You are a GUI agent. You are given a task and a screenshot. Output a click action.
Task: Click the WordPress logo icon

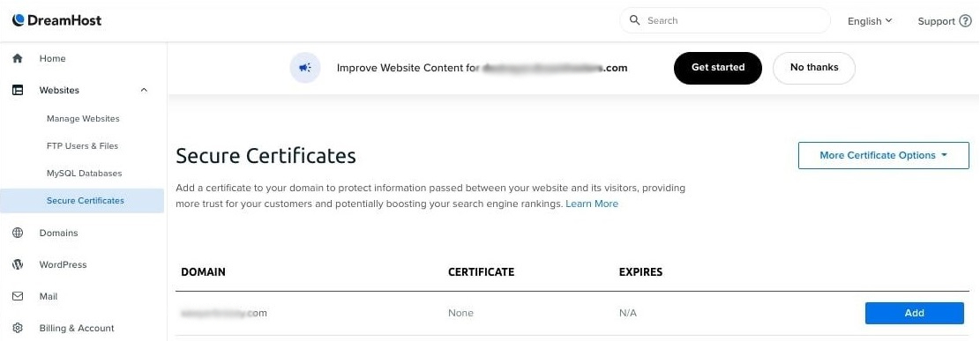click(18, 264)
